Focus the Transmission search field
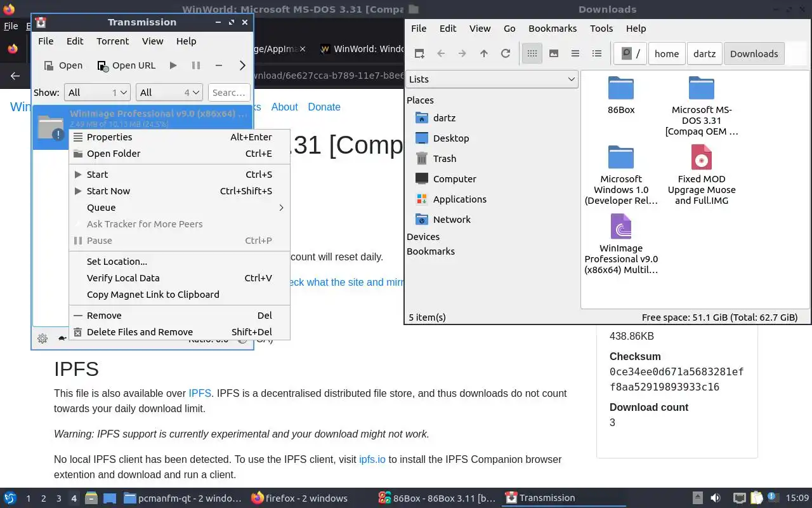This screenshot has width=812, height=508. click(x=229, y=93)
